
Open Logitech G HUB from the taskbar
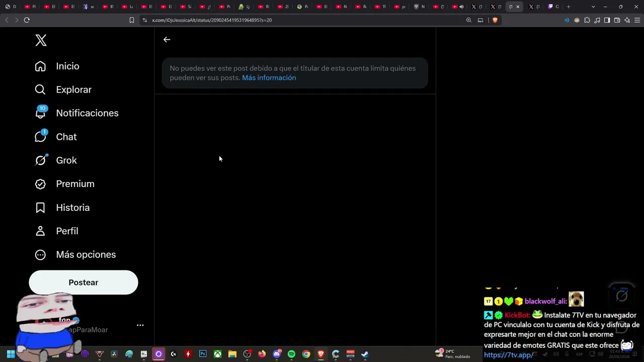click(x=173, y=354)
